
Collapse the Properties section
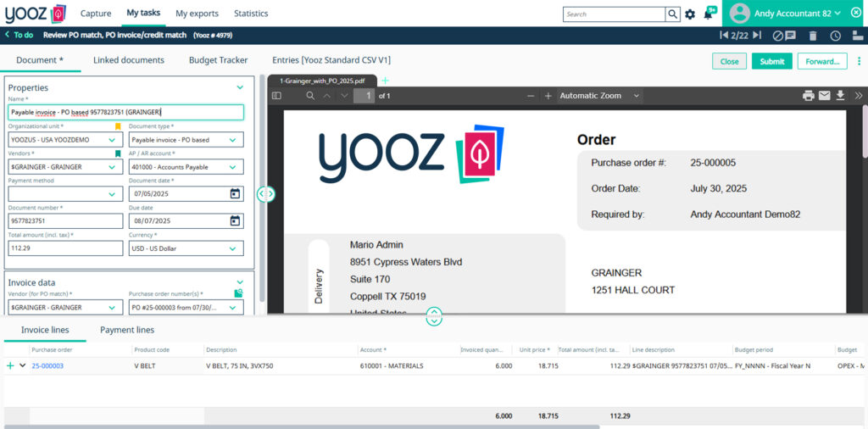(240, 87)
